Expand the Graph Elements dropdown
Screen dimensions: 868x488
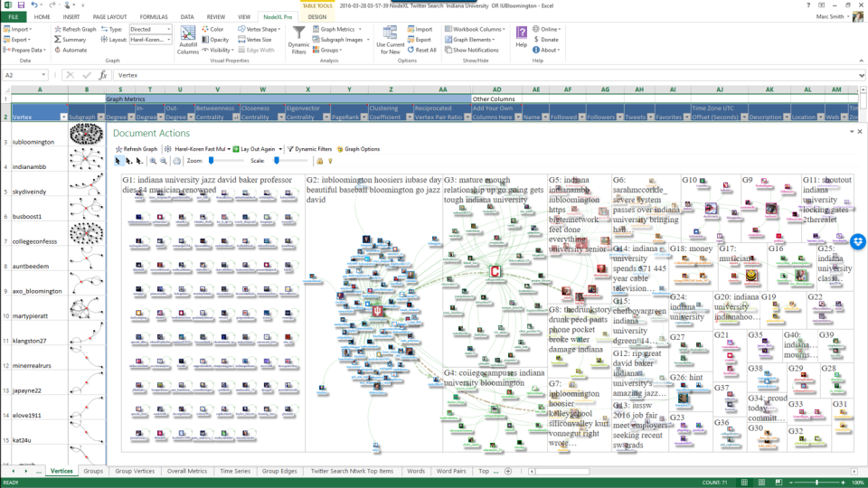[470, 40]
